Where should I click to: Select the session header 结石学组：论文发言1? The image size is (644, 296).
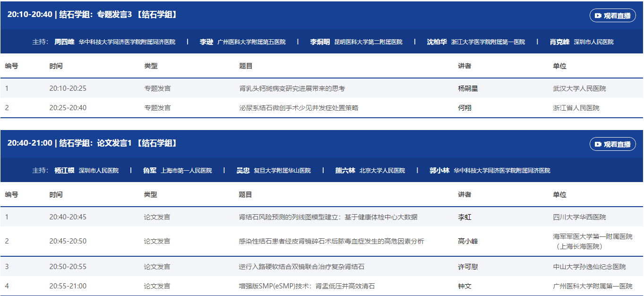[x=93, y=143]
